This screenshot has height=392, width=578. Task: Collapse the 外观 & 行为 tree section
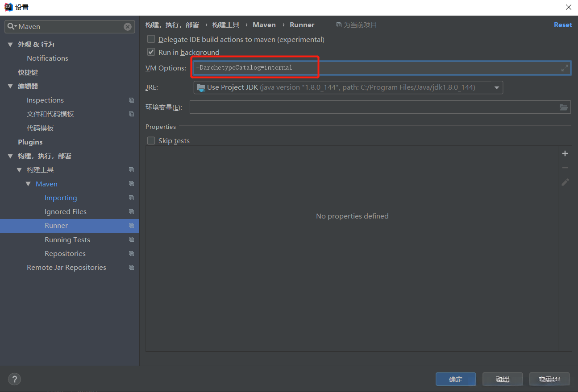click(x=11, y=45)
